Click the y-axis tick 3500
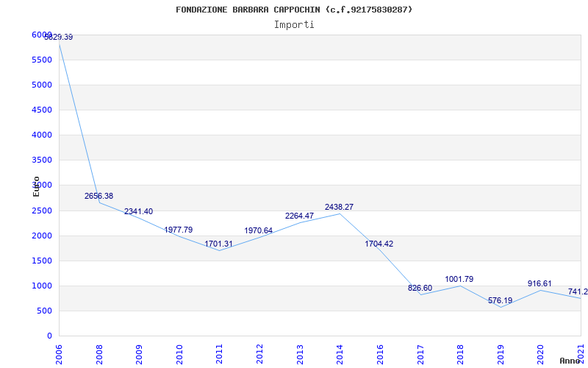This screenshot has width=588, height=368. coord(42,160)
